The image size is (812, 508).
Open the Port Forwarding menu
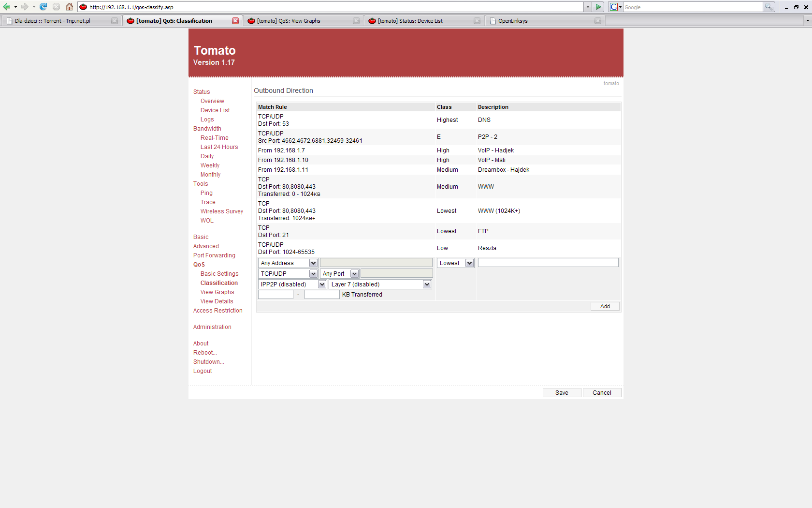[x=214, y=255]
